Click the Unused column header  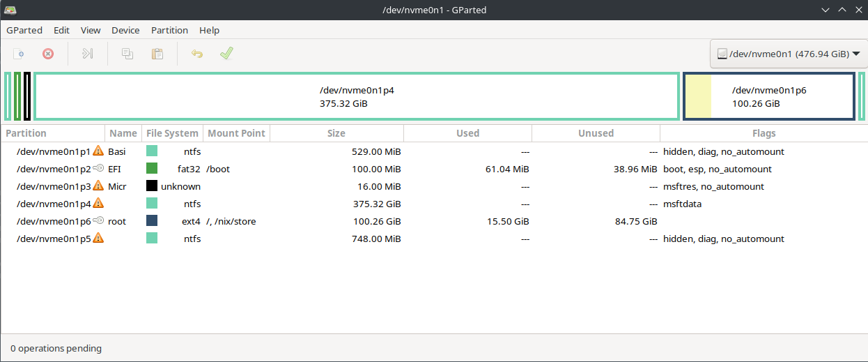click(596, 133)
